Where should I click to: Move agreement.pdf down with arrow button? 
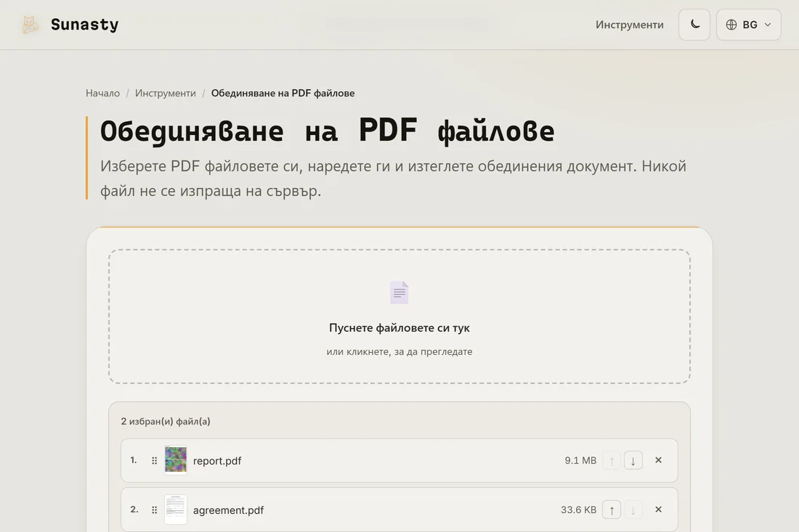(633, 510)
